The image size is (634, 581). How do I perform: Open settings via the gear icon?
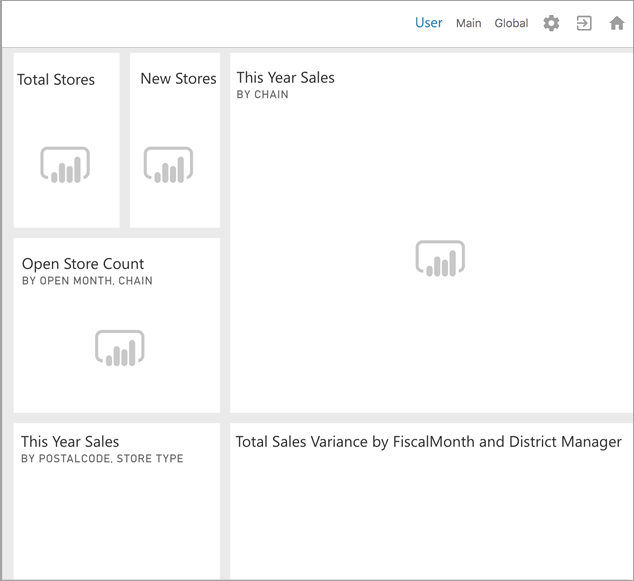click(551, 23)
